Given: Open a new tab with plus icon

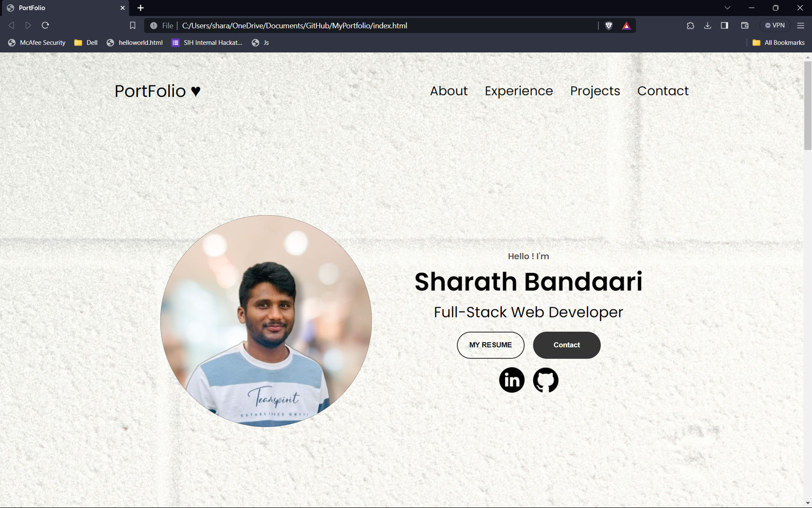Looking at the screenshot, I should [x=140, y=8].
